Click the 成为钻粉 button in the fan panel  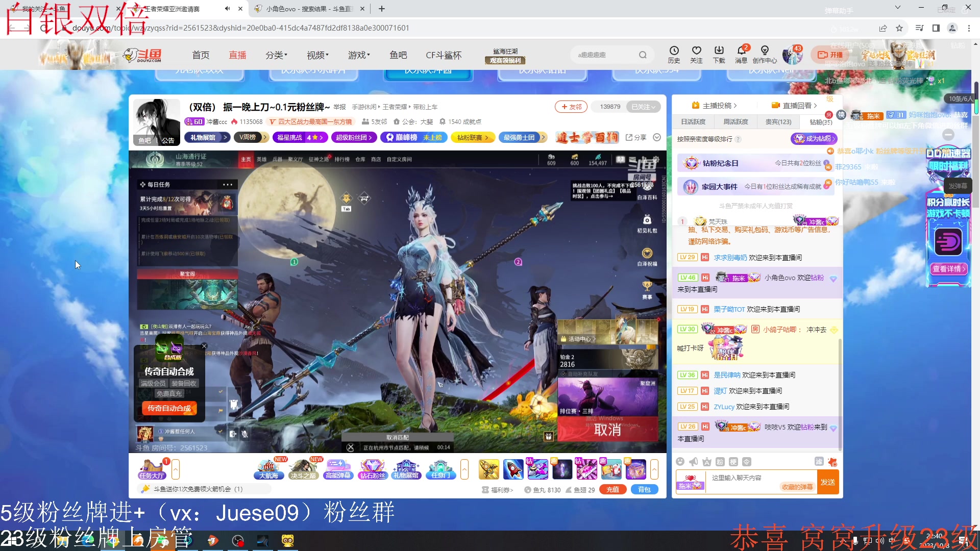(x=814, y=138)
